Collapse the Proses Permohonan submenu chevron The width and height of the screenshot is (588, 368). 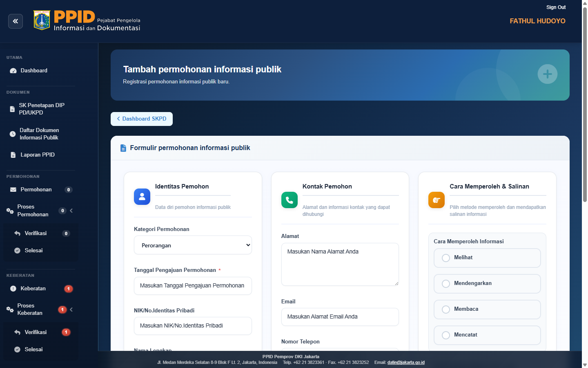(71, 211)
